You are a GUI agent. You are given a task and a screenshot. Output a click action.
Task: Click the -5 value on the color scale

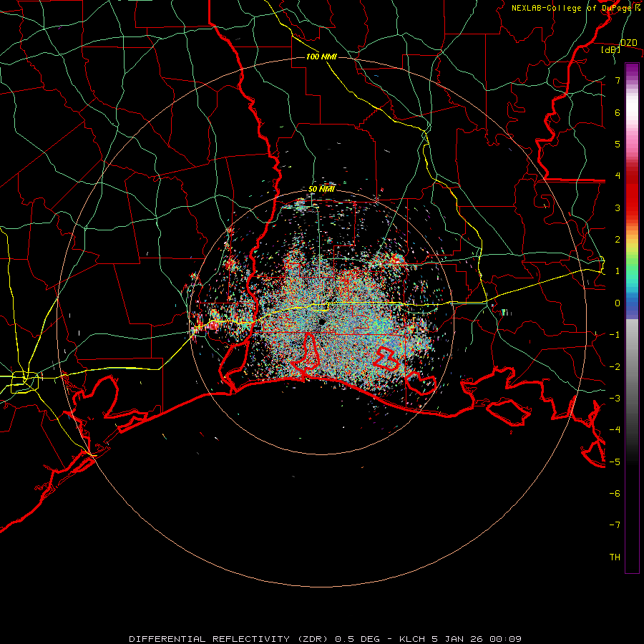pos(615,462)
